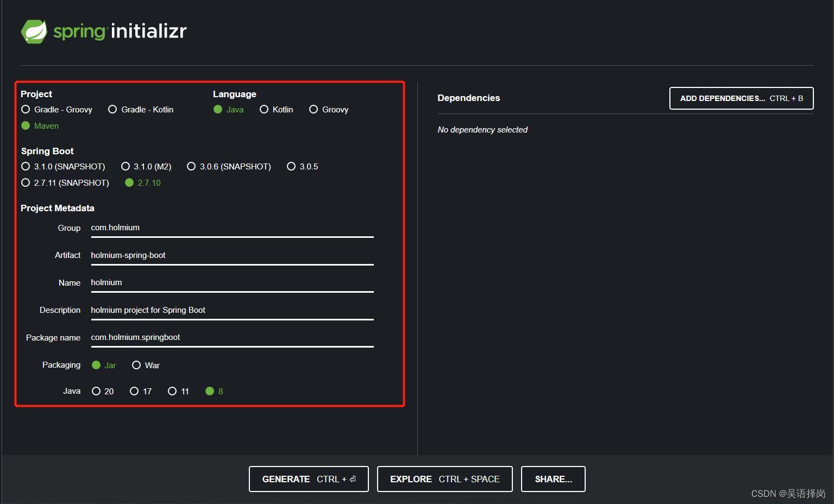Choose Spring Boot 3.0.6 (SNAPSHOT)
Image resolution: width=834 pixels, height=504 pixels.
(229, 167)
